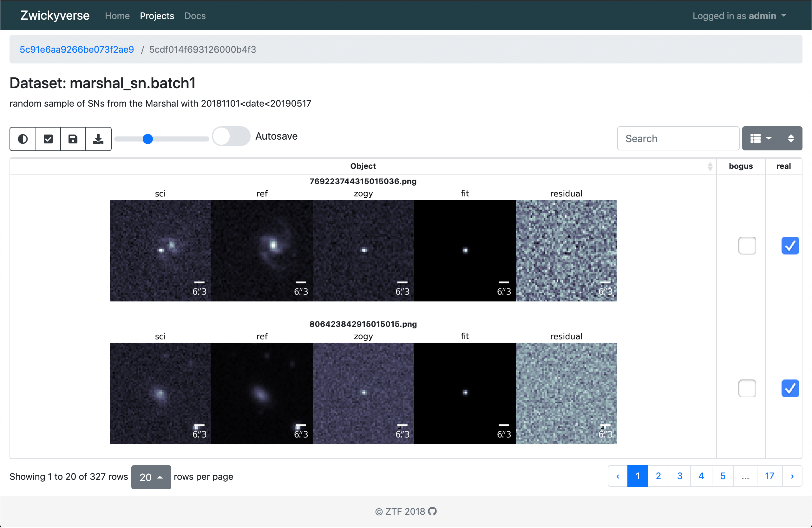Open breadcrumb link 5c91e6aa9266be073f2ae9
The height and width of the screenshot is (528, 812).
click(77, 49)
